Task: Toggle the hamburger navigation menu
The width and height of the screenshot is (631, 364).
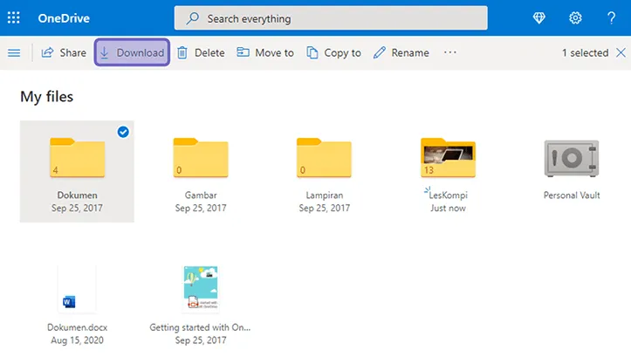Action: tap(14, 52)
